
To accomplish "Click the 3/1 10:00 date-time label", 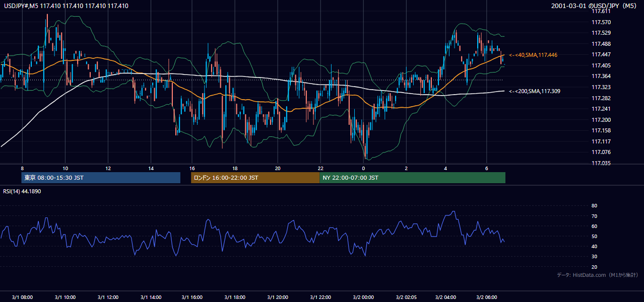I will coord(65,297).
